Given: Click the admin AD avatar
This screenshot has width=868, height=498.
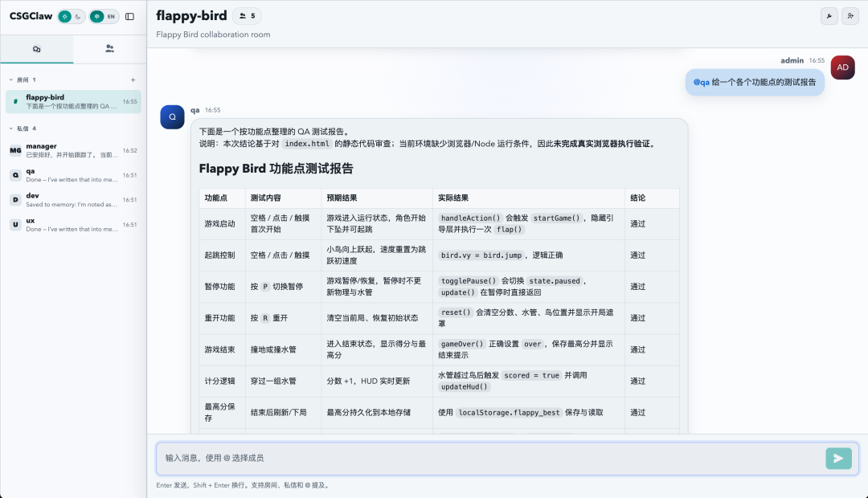Looking at the screenshot, I should [842, 67].
